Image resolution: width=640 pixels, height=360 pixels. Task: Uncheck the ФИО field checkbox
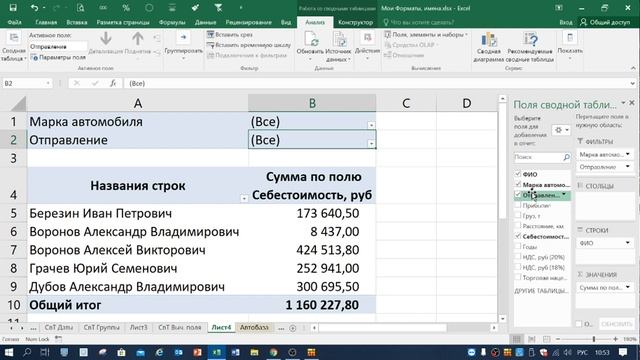tap(518, 174)
